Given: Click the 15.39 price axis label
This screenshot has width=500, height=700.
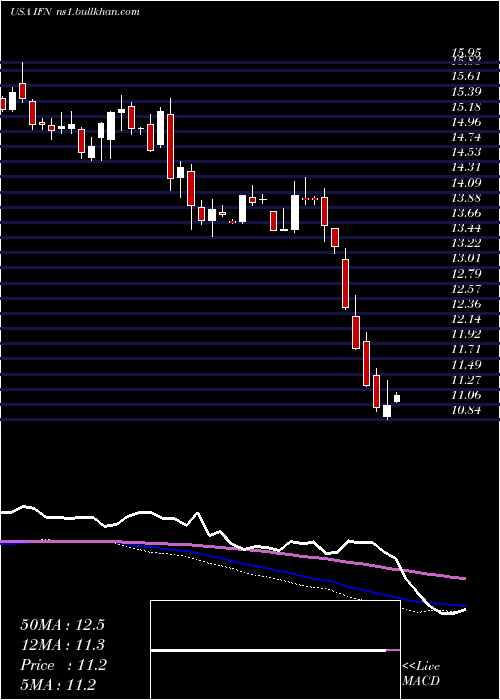Looking at the screenshot, I should pyautogui.click(x=466, y=92).
